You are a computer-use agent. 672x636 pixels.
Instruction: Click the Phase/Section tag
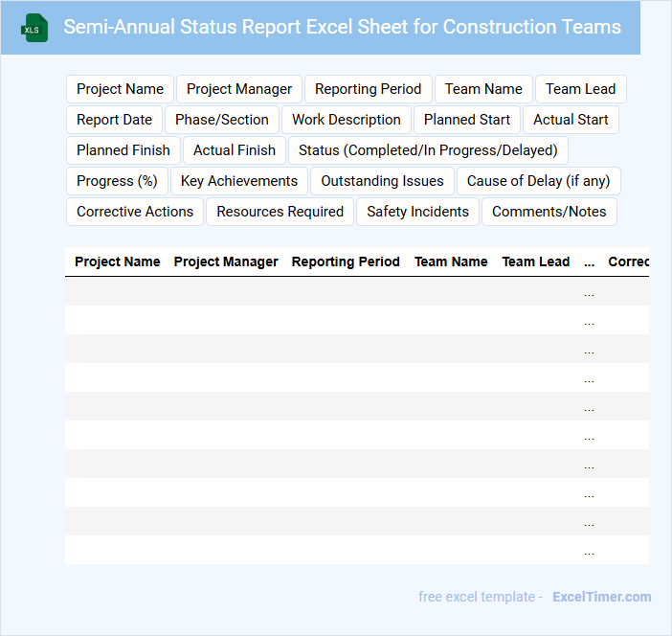pos(222,120)
